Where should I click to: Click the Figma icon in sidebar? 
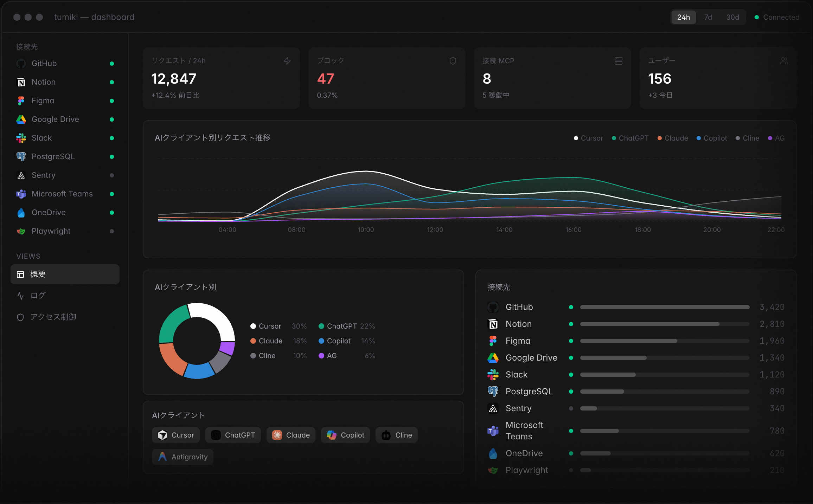click(x=21, y=101)
